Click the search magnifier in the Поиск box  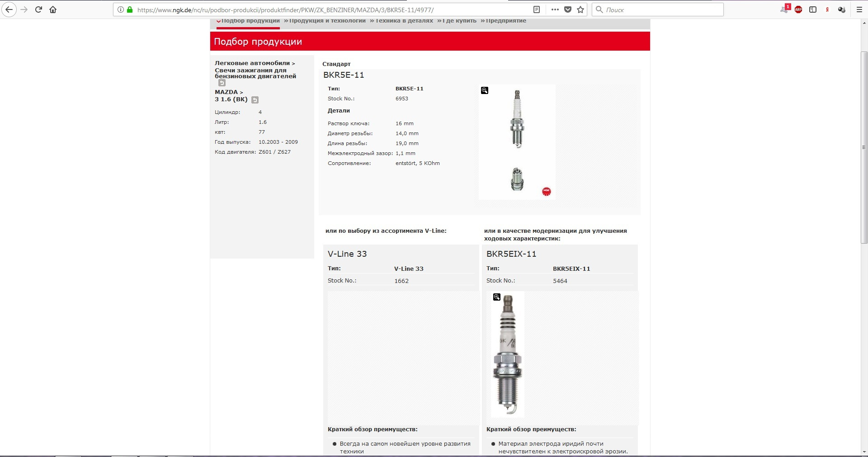599,9
